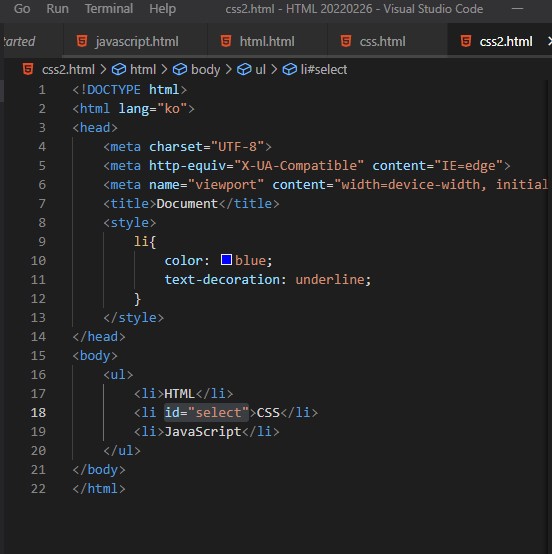Click the color property name
The image size is (552, 554).
pos(183,260)
